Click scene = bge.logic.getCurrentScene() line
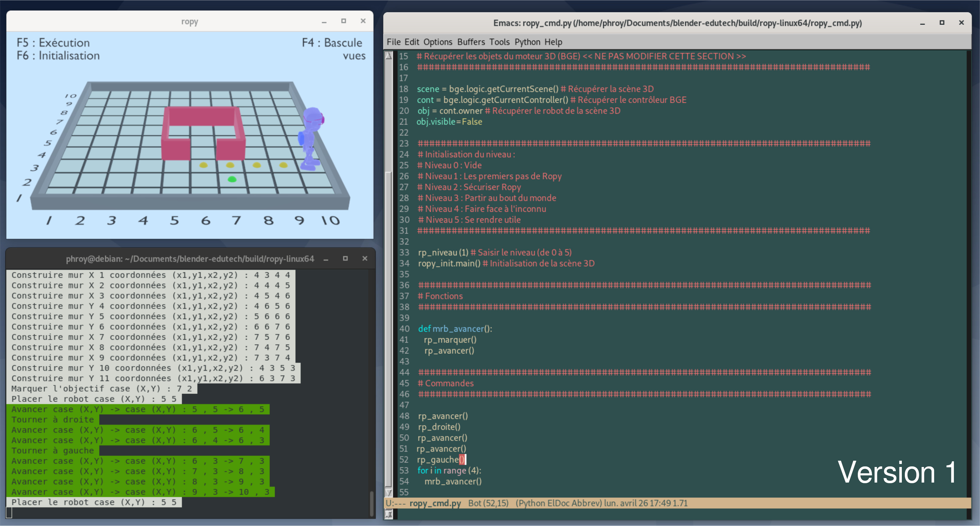The height and width of the screenshot is (526, 980). point(487,89)
